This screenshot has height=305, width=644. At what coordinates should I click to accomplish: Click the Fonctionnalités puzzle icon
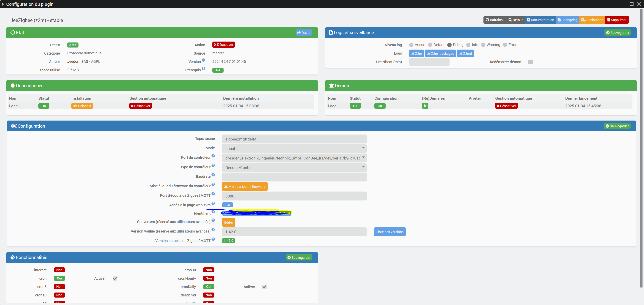tap(12, 257)
